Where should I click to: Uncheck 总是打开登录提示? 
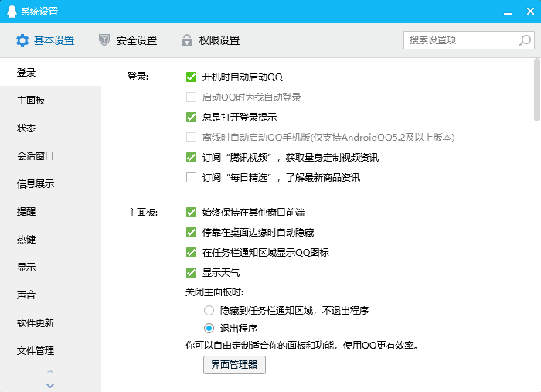coord(191,117)
